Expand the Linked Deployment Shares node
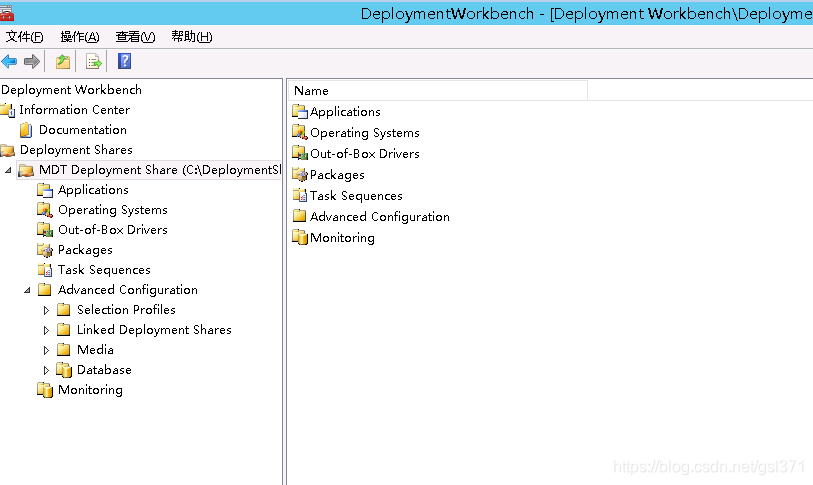 [46, 330]
